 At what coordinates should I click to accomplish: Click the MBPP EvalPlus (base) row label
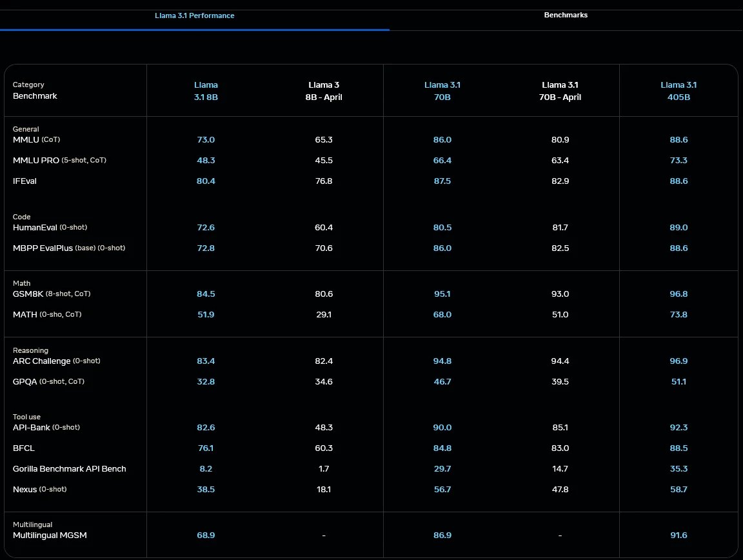(x=69, y=248)
